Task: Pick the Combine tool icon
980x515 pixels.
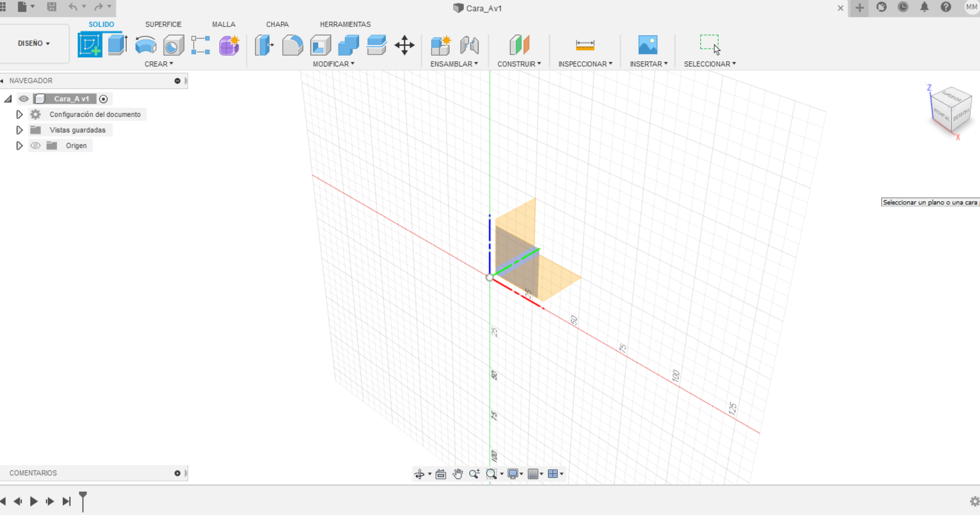Action: click(x=348, y=45)
